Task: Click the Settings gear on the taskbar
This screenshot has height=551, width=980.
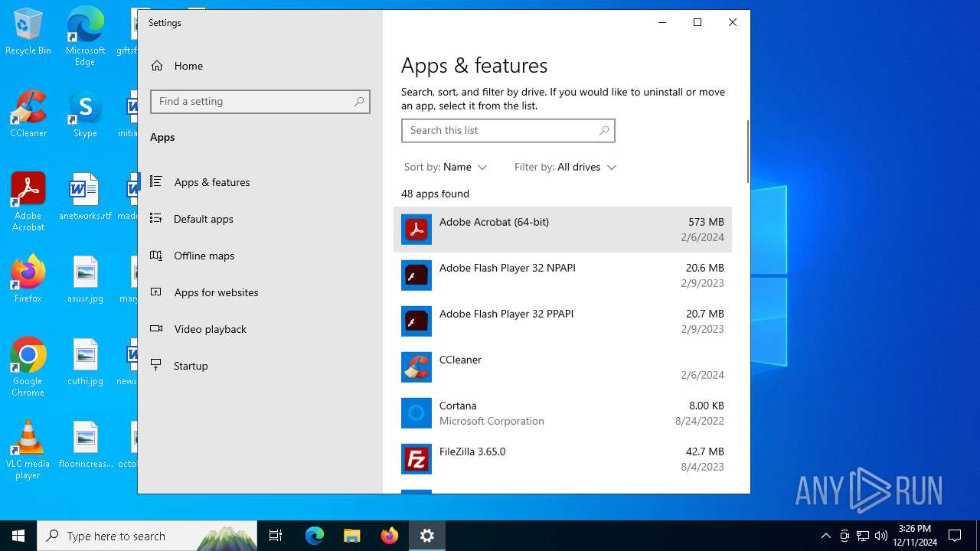Action: point(427,536)
